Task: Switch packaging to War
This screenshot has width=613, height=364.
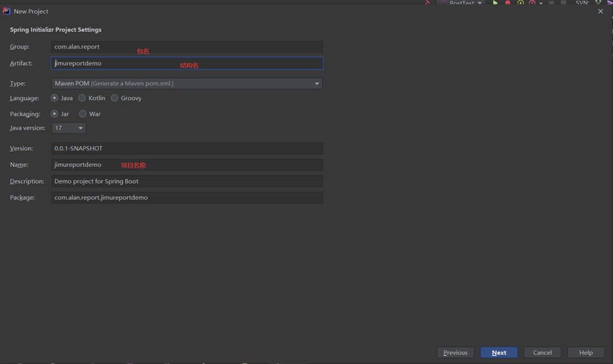Action: pyautogui.click(x=83, y=114)
